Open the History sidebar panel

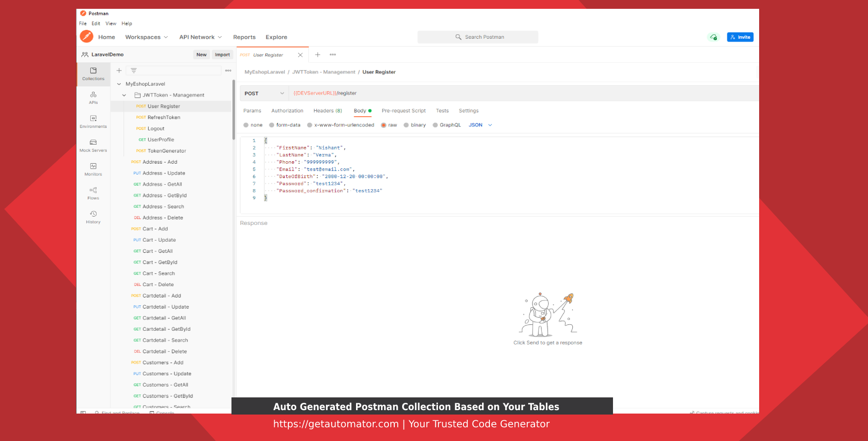pos(93,218)
